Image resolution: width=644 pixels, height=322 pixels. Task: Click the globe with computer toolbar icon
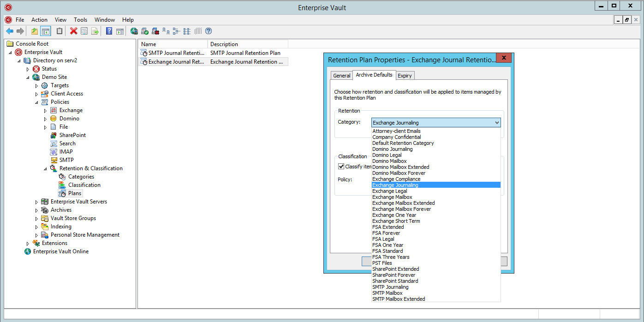point(134,31)
